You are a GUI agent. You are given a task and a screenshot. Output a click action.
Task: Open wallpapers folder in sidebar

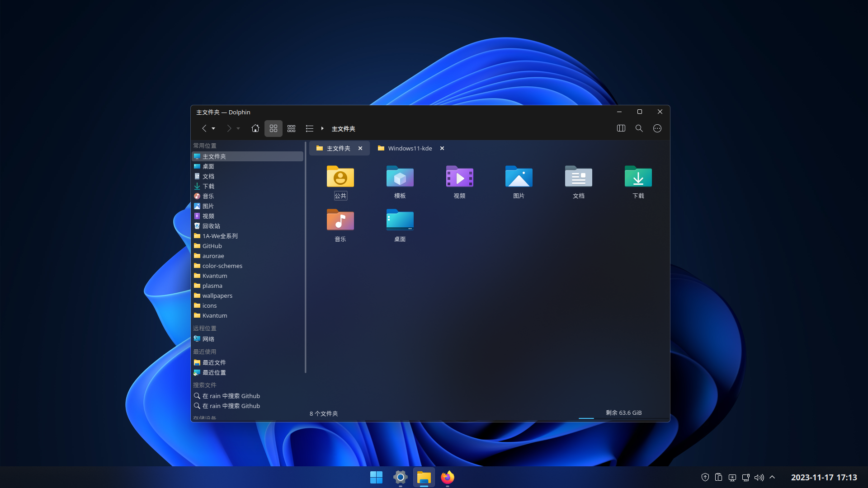247,296
